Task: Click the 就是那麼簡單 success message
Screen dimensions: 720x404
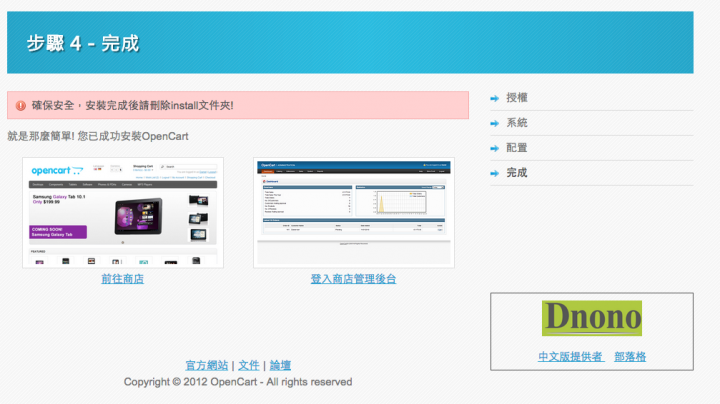Action: (98, 136)
